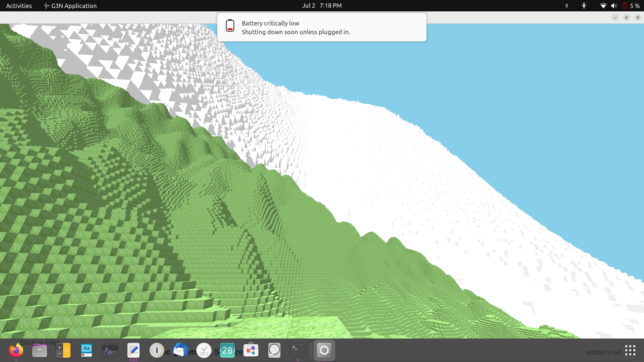Screen dimensions: 644x362
Task: Click the gear icon in dock
Action: pyautogui.click(x=324, y=351)
